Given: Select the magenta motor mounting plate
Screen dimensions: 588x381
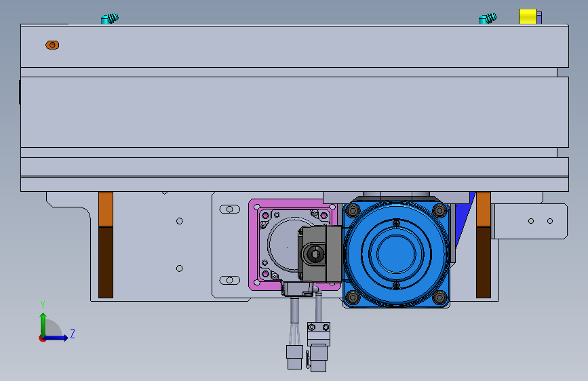Looking at the screenshot, I should pyautogui.click(x=254, y=245).
